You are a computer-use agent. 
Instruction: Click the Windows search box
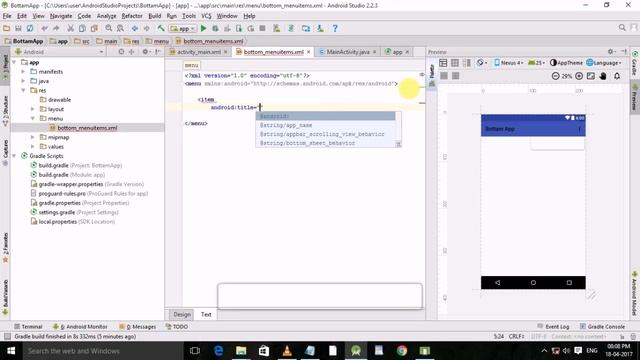click(102, 351)
